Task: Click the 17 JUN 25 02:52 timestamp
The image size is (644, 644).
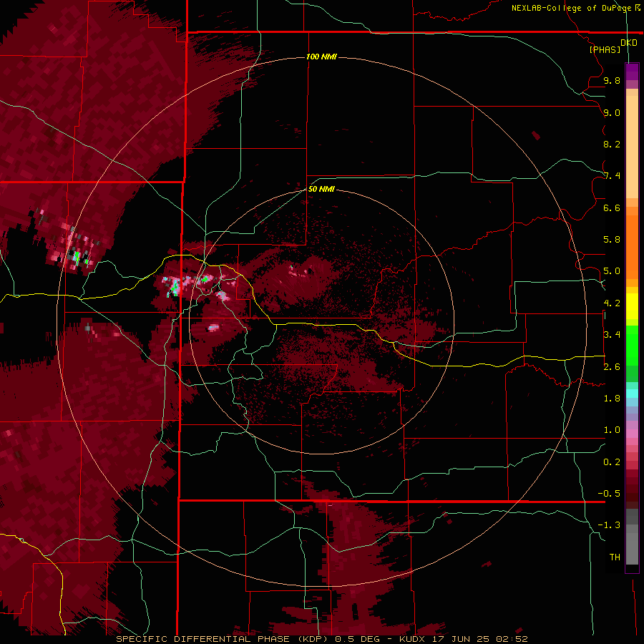Action: [480, 639]
